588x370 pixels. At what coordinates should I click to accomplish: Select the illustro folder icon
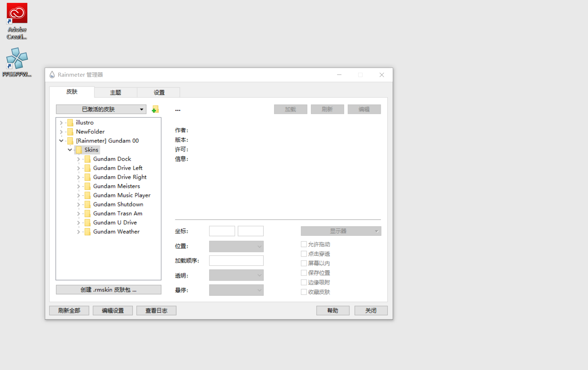click(70, 122)
